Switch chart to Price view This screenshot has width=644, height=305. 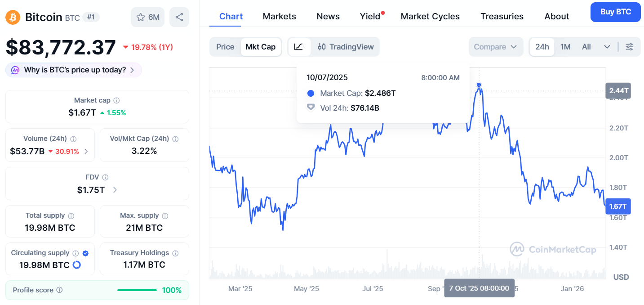[x=225, y=47]
